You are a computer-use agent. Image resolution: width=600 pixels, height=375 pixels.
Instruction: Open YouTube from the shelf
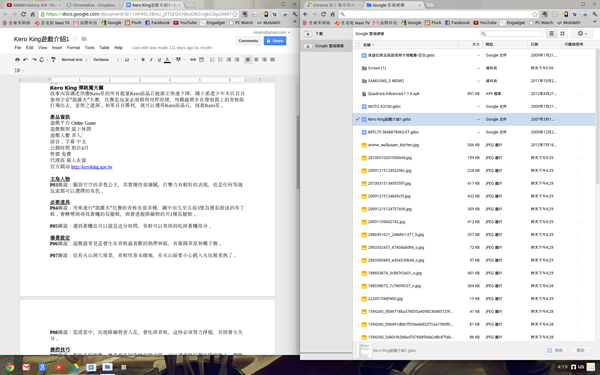[x=59, y=367]
